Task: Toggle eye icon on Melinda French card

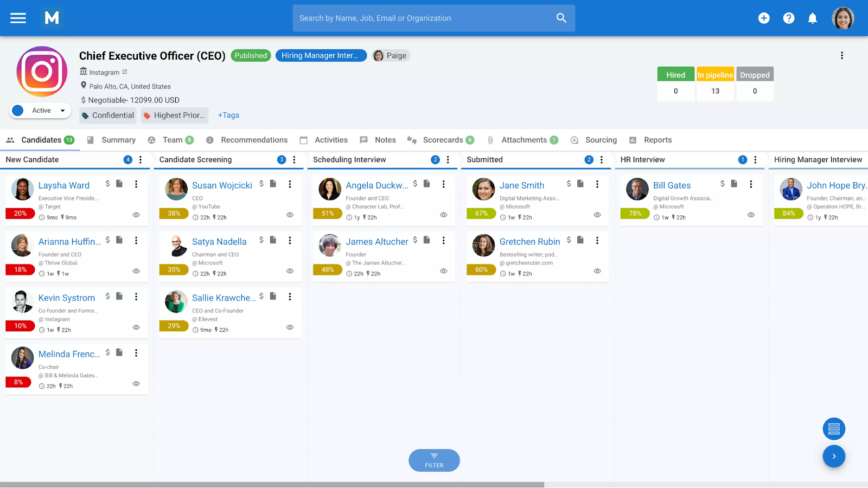Action: [x=136, y=383]
